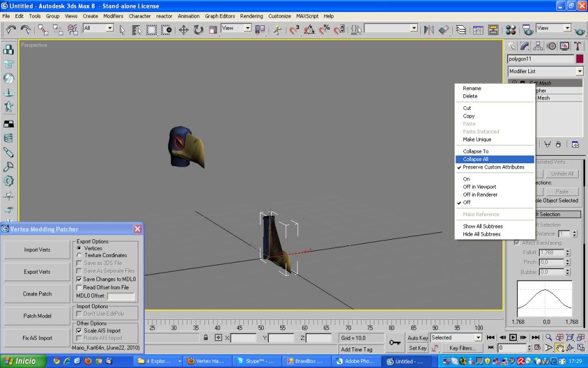Image resolution: width=588 pixels, height=368 pixels.
Task: Activate the Select and Uniform Scale tool
Action: pyautogui.click(x=212, y=30)
